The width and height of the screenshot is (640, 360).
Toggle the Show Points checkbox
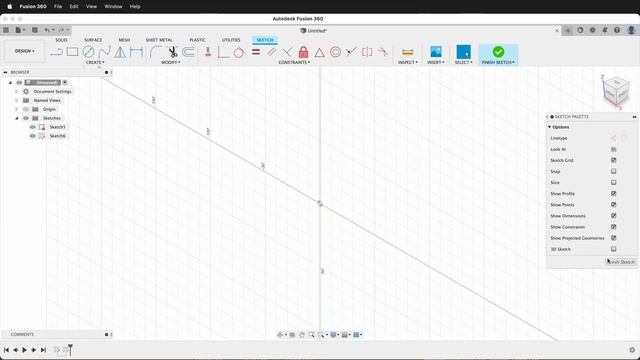pyautogui.click(x=613, y=204)
